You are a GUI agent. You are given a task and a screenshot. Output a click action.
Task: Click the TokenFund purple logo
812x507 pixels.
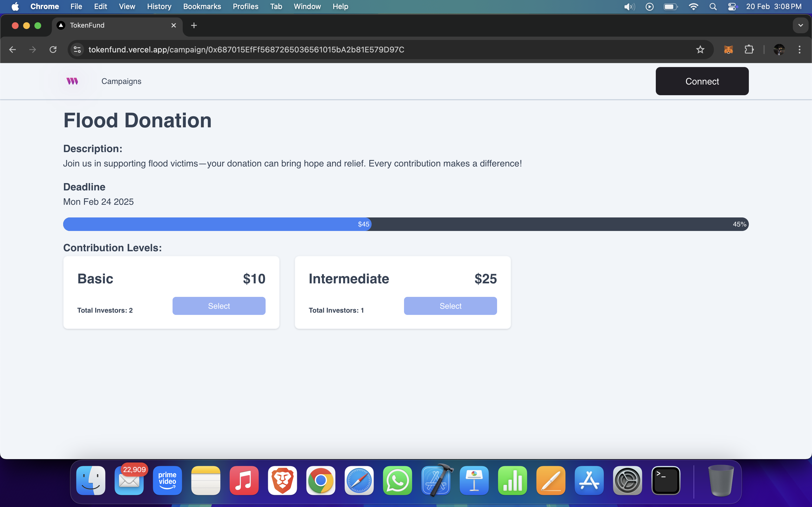pyautogui.click(x=72, y=81)
